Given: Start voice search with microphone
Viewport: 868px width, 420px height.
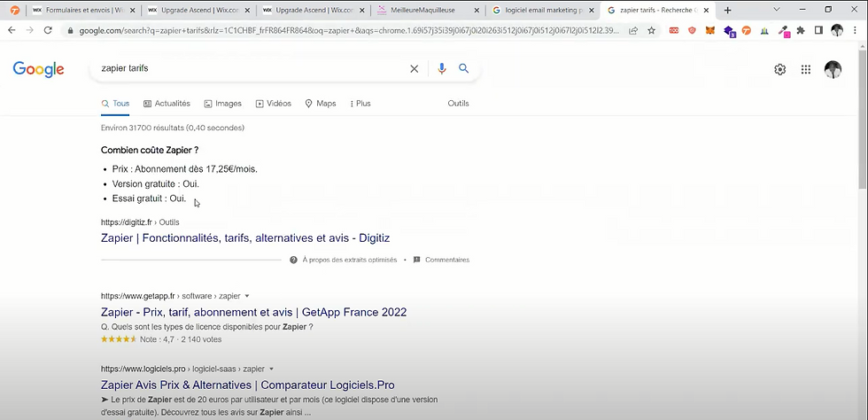Looking at the screenshot, I should point(442,69).
